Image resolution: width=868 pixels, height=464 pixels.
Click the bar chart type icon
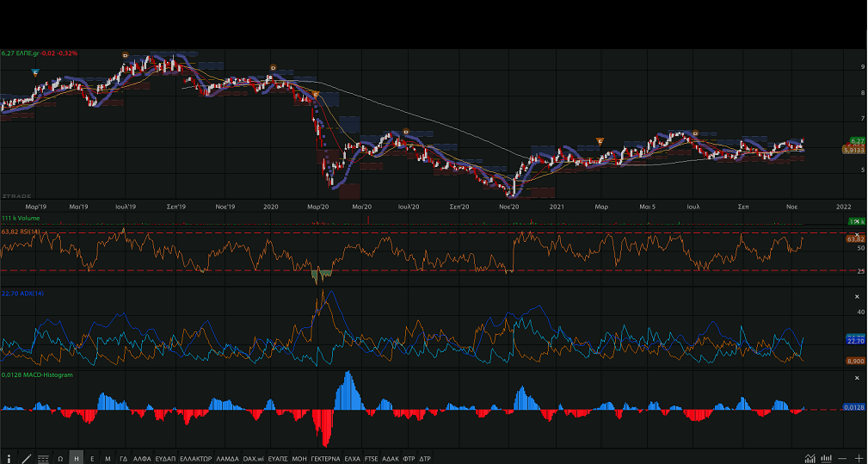tap(827, 458)
